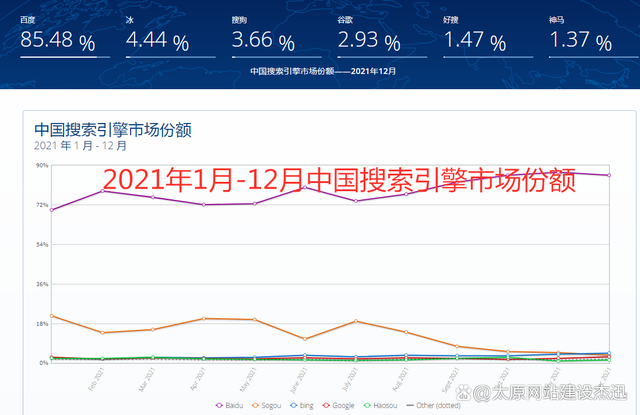Toggle the Other (dotted) legend entry
Viewport: 640px width, 415px height.
[433, 405]
